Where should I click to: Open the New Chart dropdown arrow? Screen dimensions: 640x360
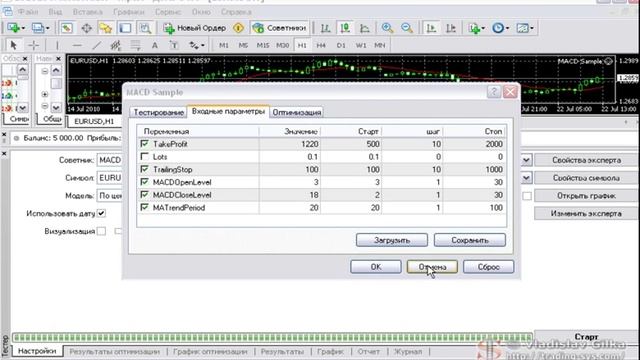pos(23,28)
